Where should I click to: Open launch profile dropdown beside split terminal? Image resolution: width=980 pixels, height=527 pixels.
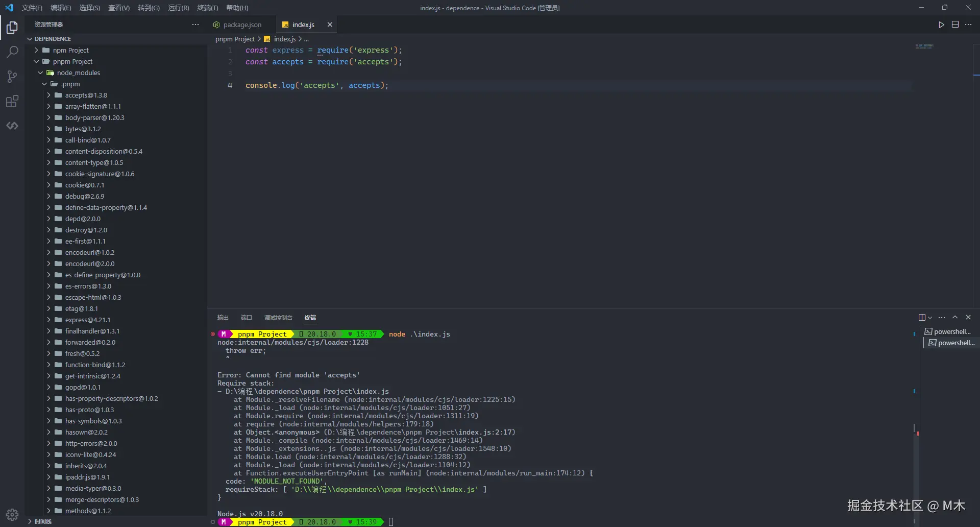tap(930, 318)
